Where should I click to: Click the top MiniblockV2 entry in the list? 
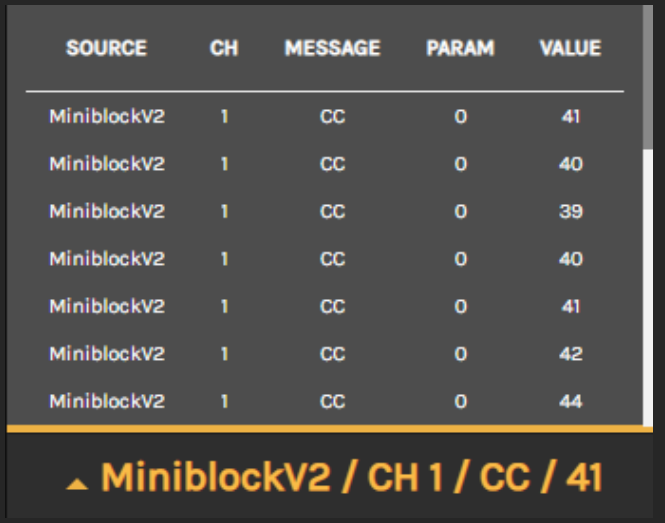click(107, 117)
